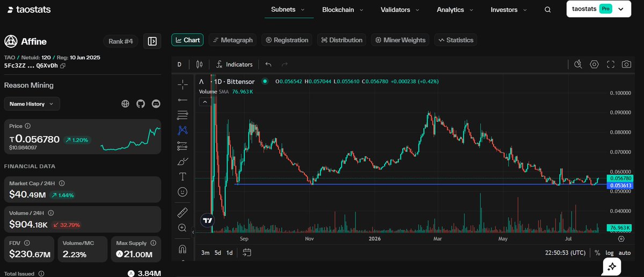Select the XABCD pattern tool
This screenshot has width=644, height=277.
point(182,130)
